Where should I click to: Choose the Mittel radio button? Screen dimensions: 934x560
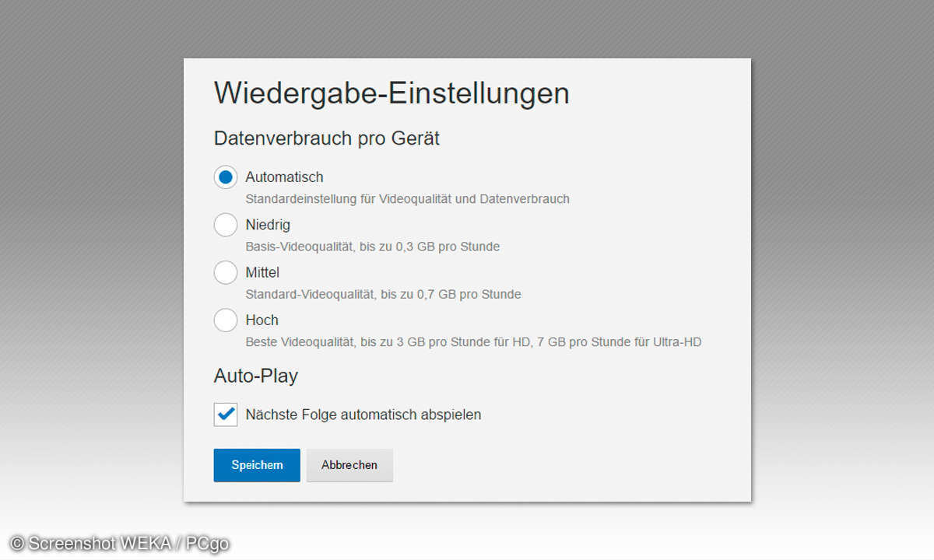[226, 272]
